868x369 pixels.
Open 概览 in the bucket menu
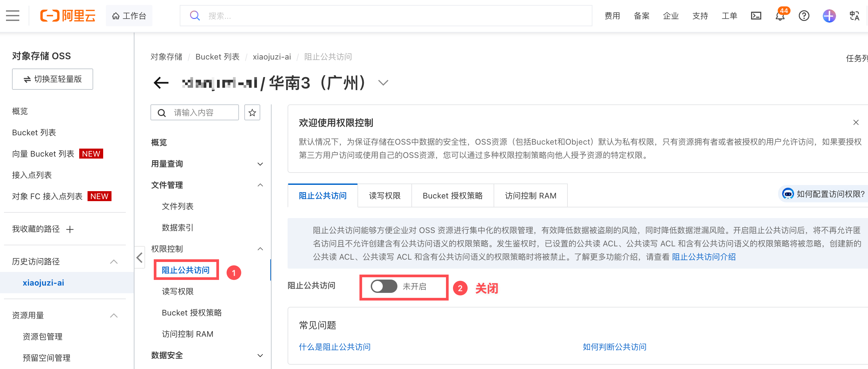[x=159, y=142]
